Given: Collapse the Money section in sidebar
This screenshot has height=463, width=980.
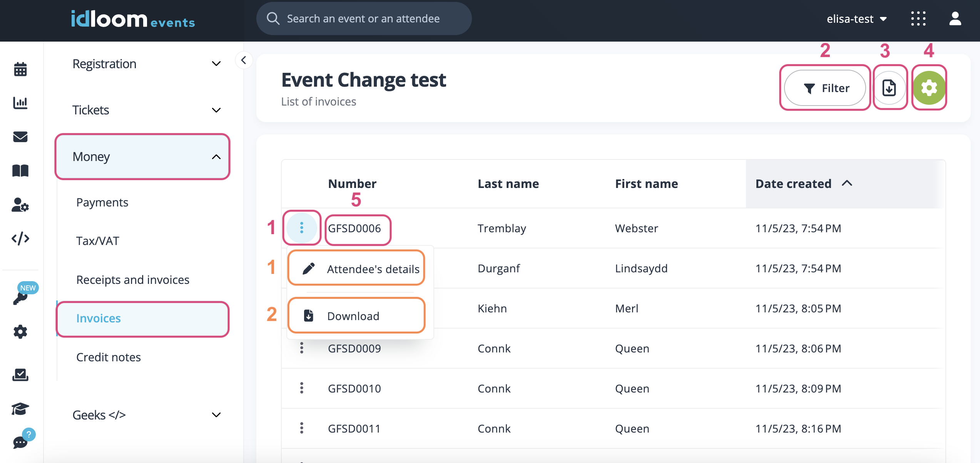Looking at the screenshot, I should 217,156.
